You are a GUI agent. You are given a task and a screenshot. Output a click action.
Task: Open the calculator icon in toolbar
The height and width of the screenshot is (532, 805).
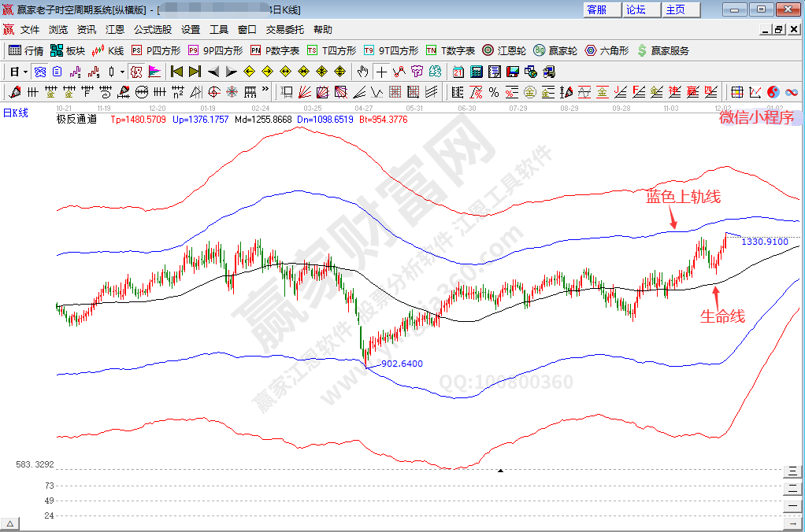coord(476,72)
